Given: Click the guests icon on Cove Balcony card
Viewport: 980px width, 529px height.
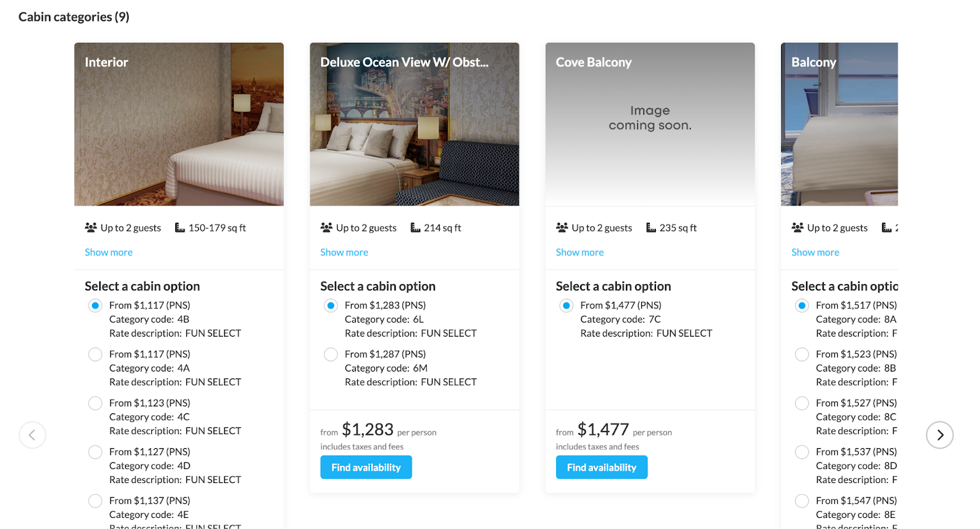Looking at the screenshot, I should 562,228.
